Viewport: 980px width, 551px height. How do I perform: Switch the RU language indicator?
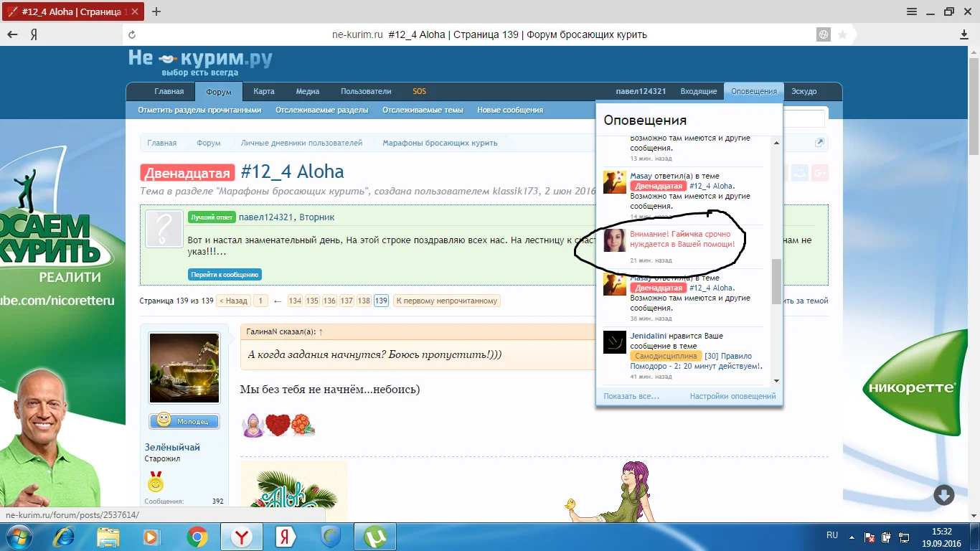(x=832, y=535)
